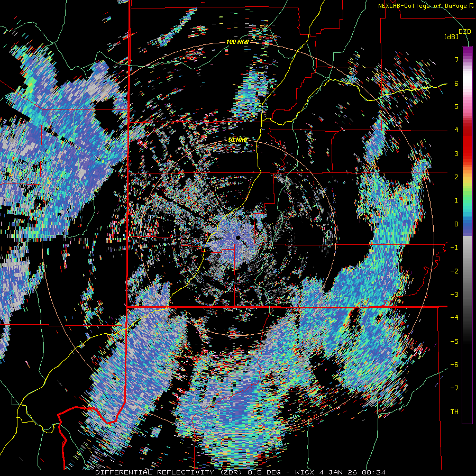Select the -2 scale label
The image size is (476, 476).
pos(454,271)
